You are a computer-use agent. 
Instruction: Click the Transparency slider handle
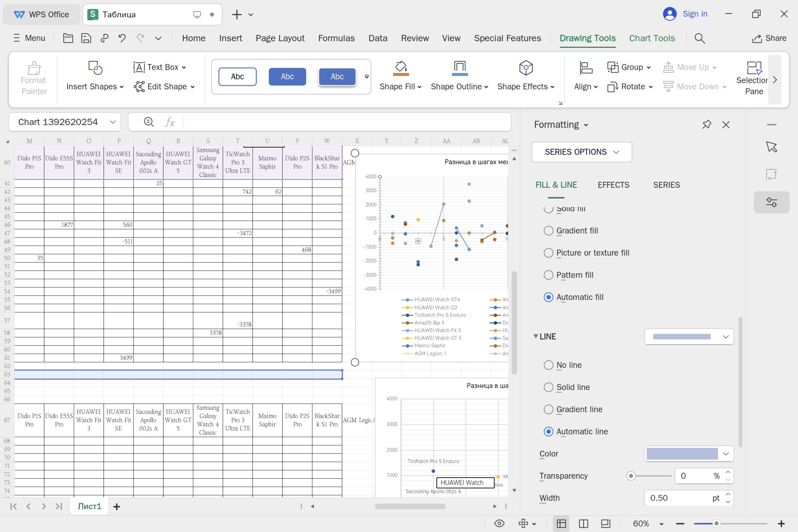(631, 476)
